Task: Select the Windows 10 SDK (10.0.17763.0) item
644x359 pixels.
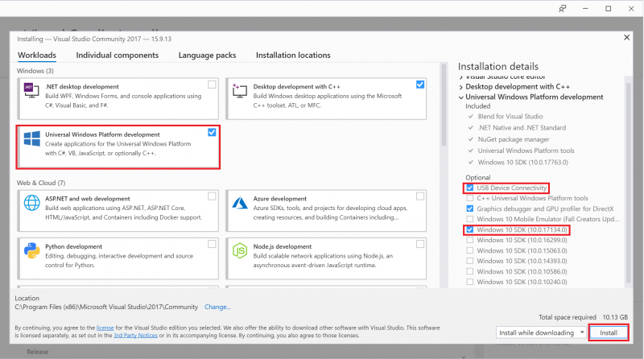Action: point(522,163)
